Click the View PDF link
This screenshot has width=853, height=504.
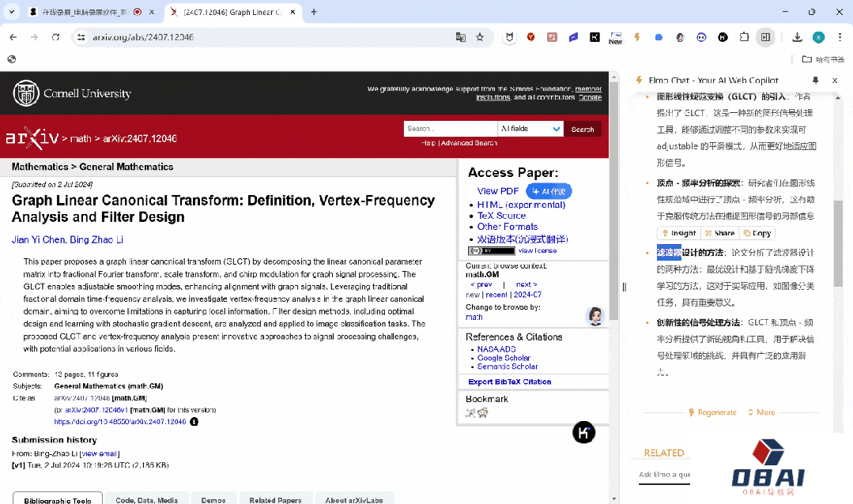click(498, 191)
